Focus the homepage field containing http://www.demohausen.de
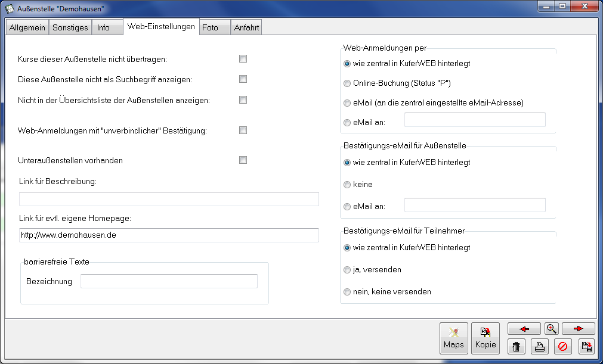 pyautogui.click(x=169, y=235)
